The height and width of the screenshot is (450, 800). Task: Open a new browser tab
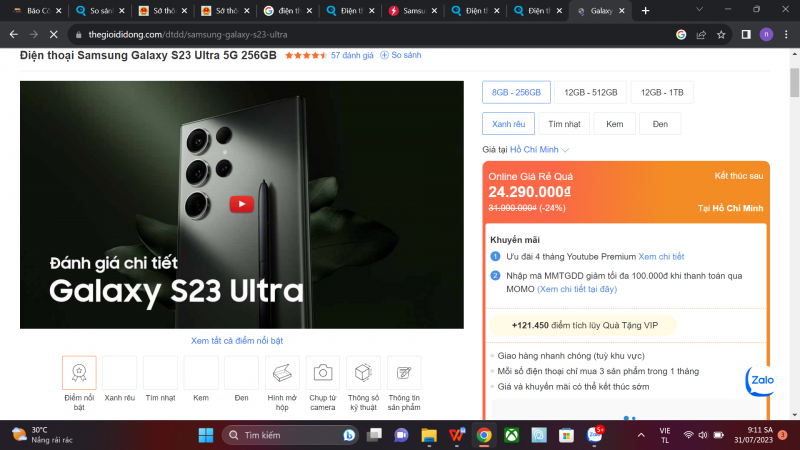(x=645, y=11)
